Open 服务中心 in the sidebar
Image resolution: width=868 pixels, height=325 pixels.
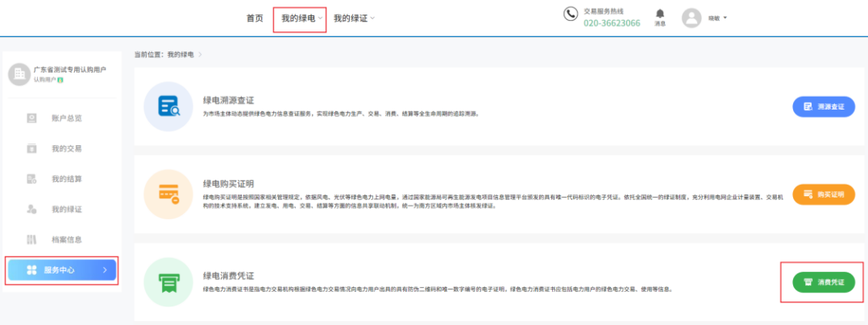coord(62,270)
